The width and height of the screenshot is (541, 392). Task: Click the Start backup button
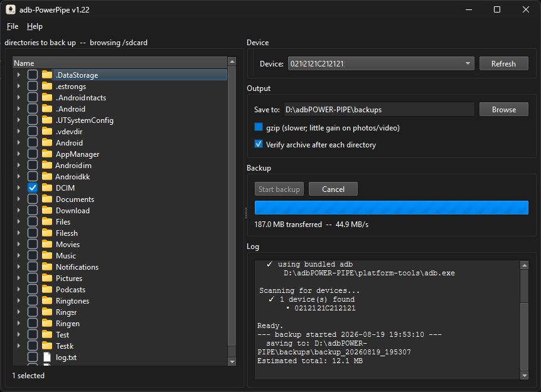coord(279,189)
